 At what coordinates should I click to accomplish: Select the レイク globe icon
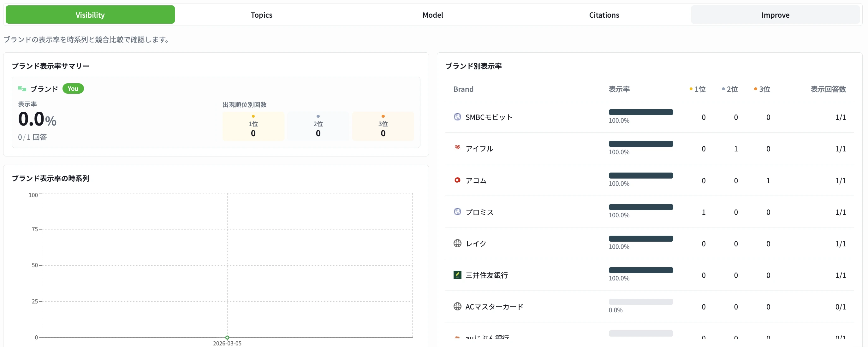(x=457, y=243)
